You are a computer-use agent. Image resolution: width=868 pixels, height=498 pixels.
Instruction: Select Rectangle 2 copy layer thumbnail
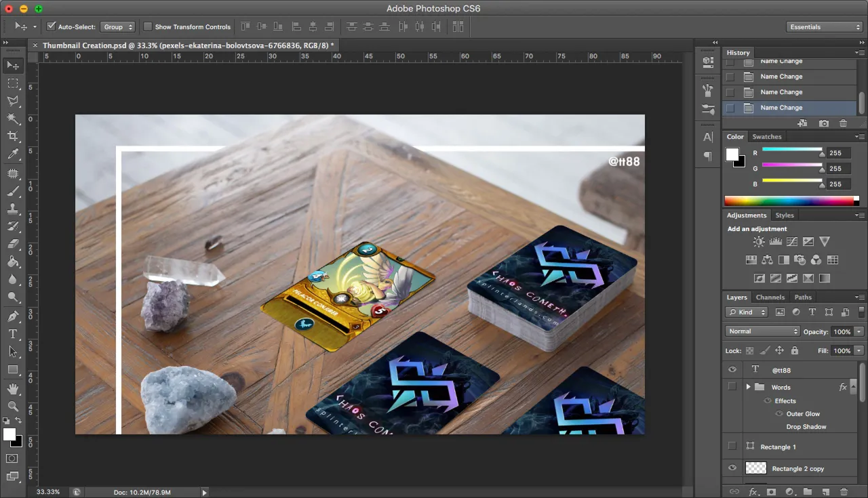756,468
